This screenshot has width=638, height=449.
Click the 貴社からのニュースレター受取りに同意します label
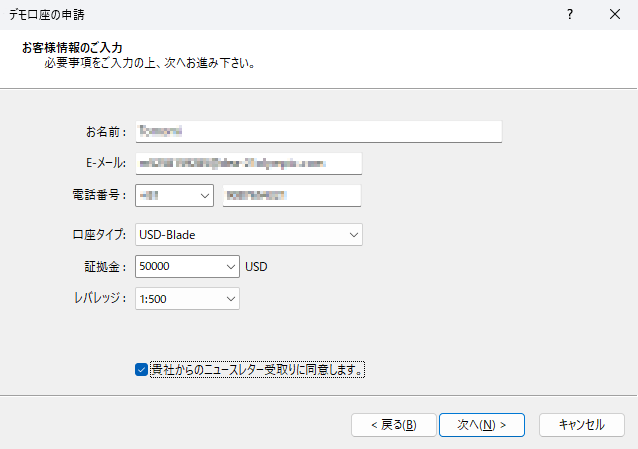257,370
